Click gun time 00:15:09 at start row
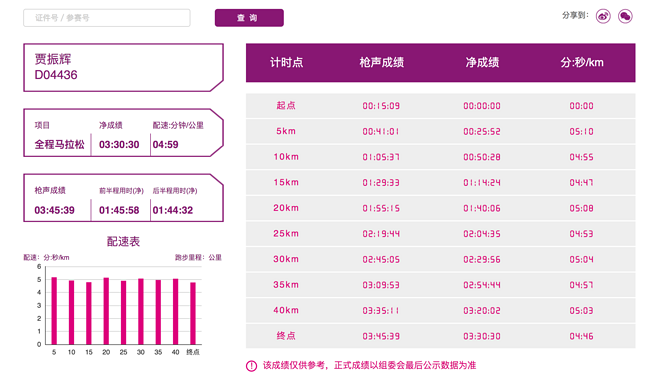Screen dimensions: 660x385 point(381,106)
